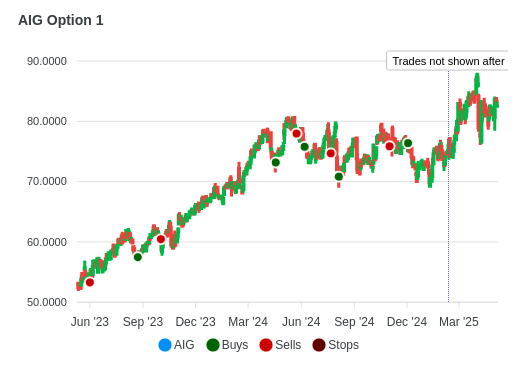
Task: Click the sell marker after Sep '23
Action: 161,239
